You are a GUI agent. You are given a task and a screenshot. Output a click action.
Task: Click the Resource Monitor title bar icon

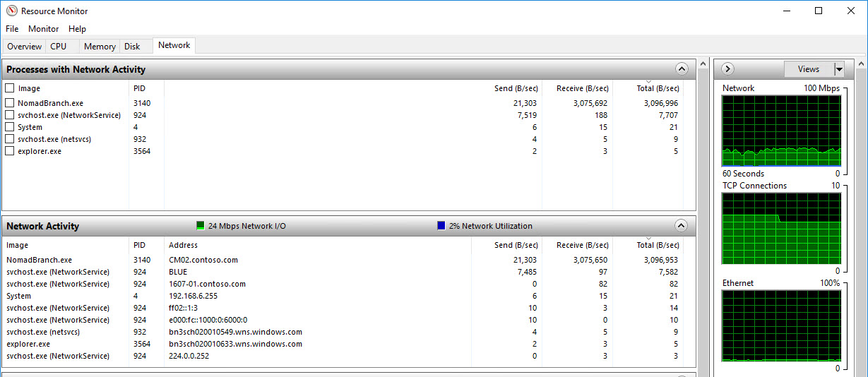tap(11, 11)
